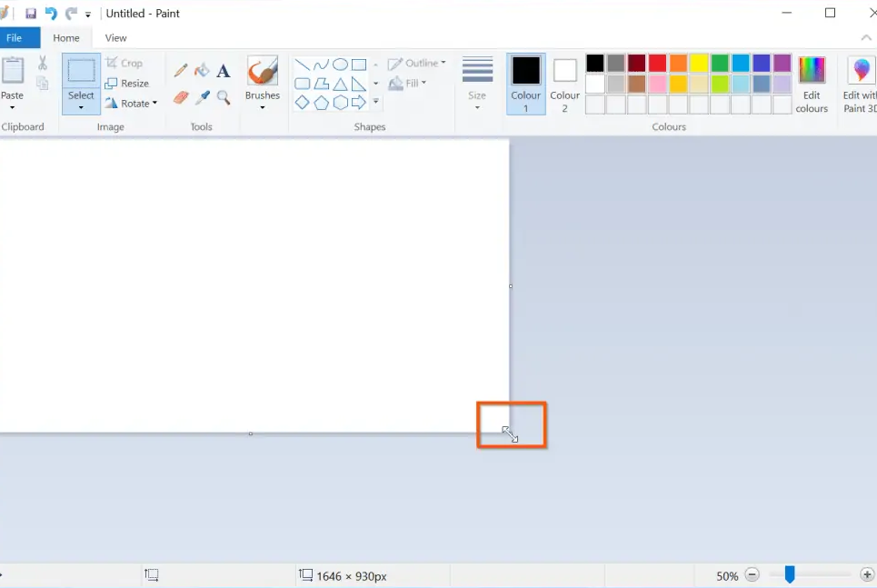Toggle Colour 1 as active colour
The image size is (877, 588).
[526, 84]
